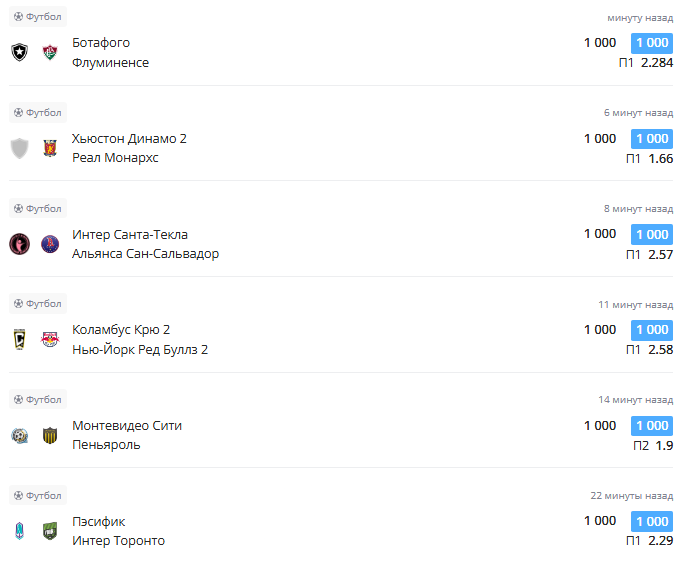The image size is (685, 561).
Task: Click the gray placeholder shield for Houston Dynamo 2
Action: [19, 148]
